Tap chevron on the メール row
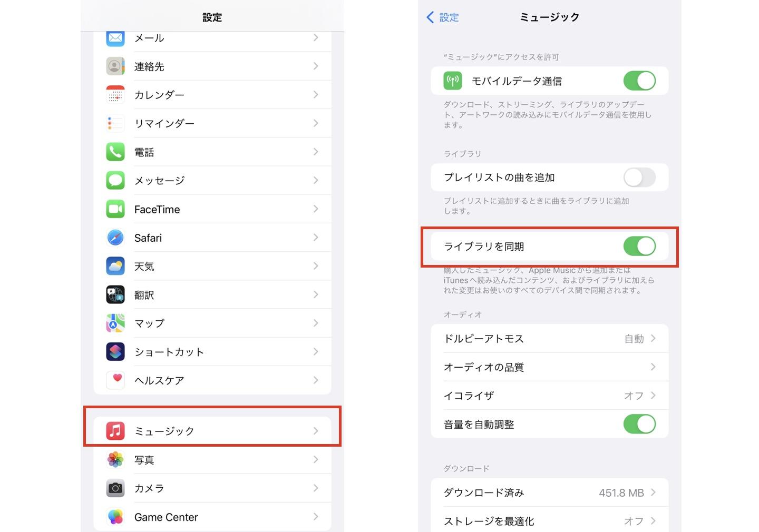Viewport: 759px width, 532px height. click(x=316, y=37)
